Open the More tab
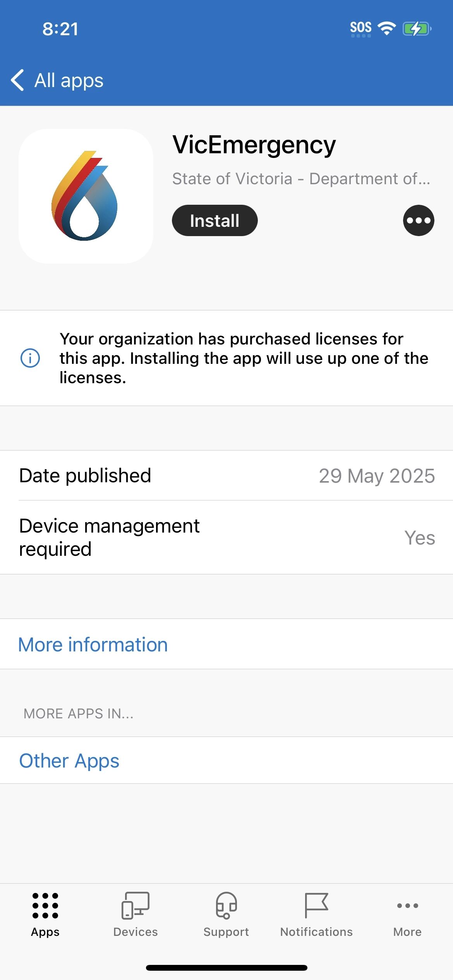453x980 pixels. [x=407, y=915]
